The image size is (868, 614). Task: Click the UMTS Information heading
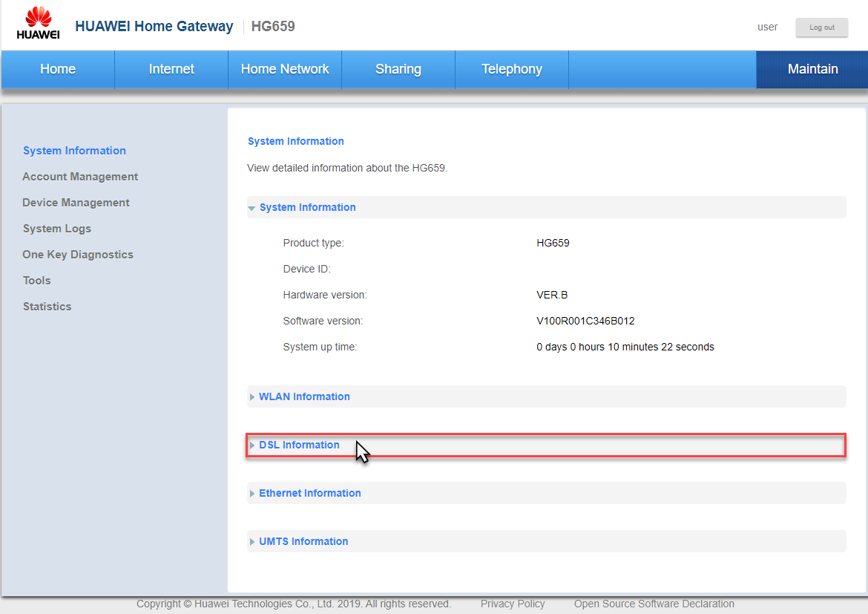coord(303,541)
